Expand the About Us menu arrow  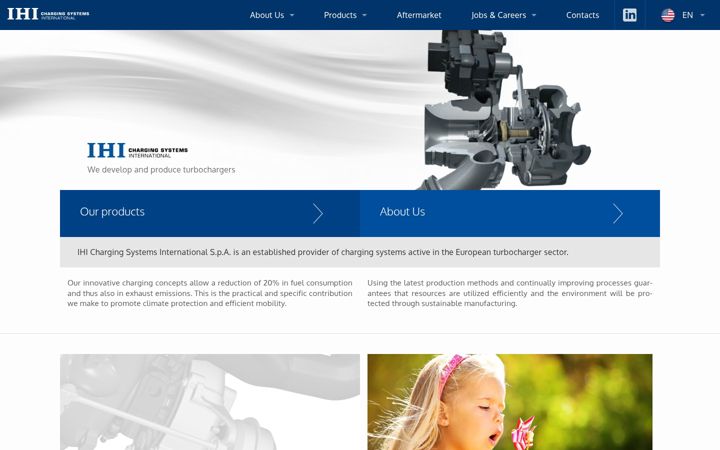click(x=292, y=15)
